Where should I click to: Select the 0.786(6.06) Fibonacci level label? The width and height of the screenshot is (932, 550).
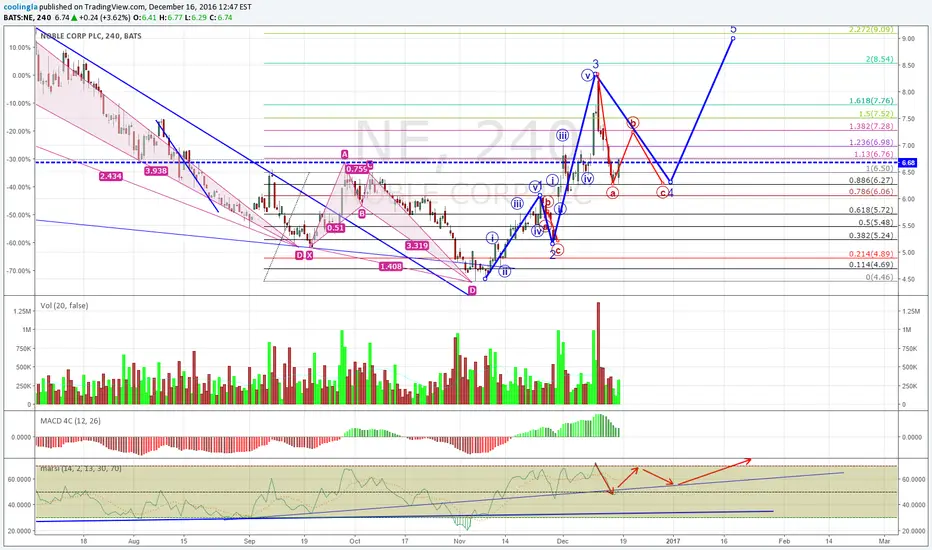coord(871,191)
